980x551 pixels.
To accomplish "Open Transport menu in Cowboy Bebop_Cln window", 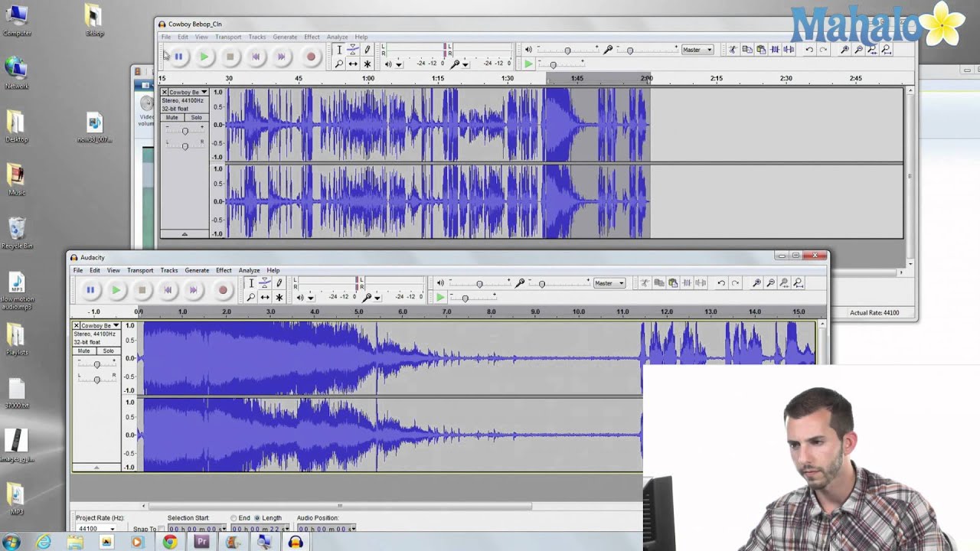I will pos(228,37).
